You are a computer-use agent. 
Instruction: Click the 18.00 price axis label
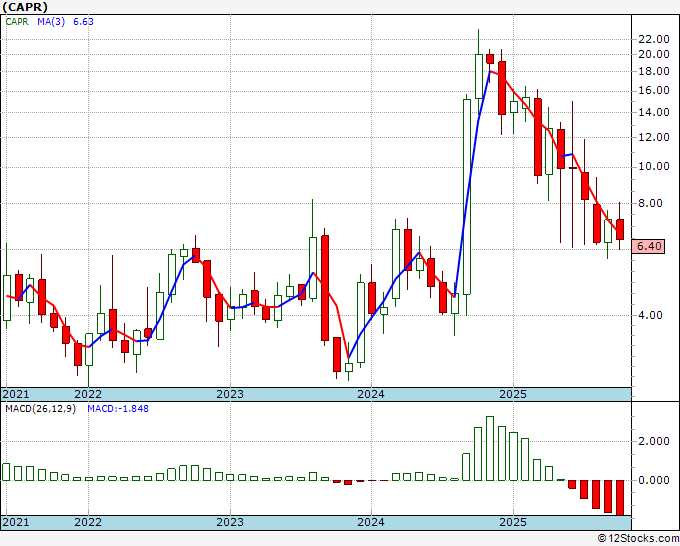pyautogui.click(x=654, y=72)
